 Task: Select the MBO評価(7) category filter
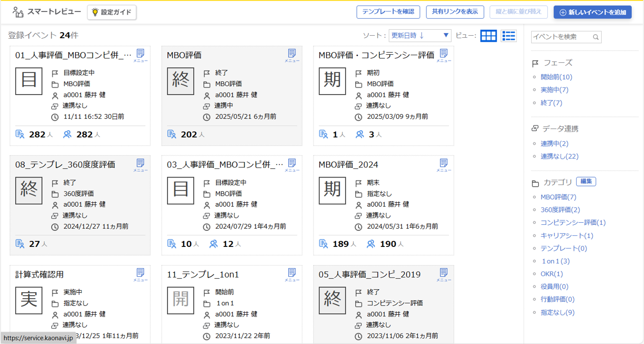pos(557,197)
